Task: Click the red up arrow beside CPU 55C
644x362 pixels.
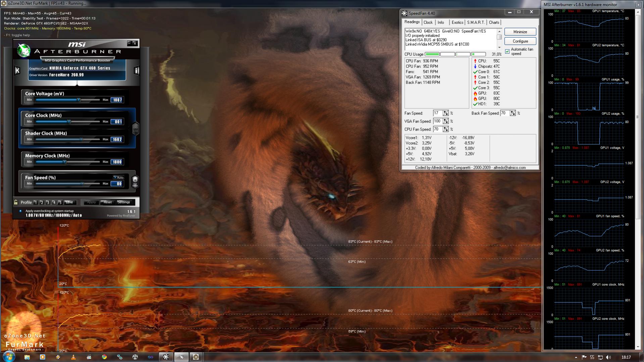Action: click(475, 61)
